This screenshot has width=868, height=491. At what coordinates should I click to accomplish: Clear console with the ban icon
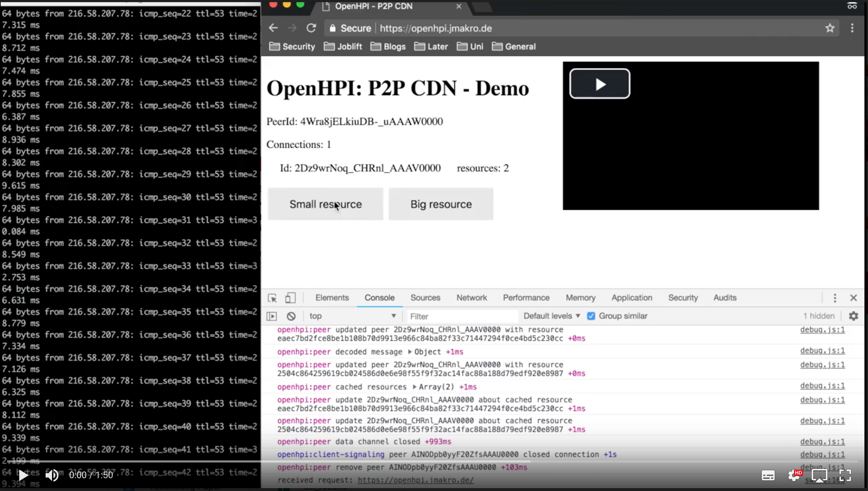(291, 316)
